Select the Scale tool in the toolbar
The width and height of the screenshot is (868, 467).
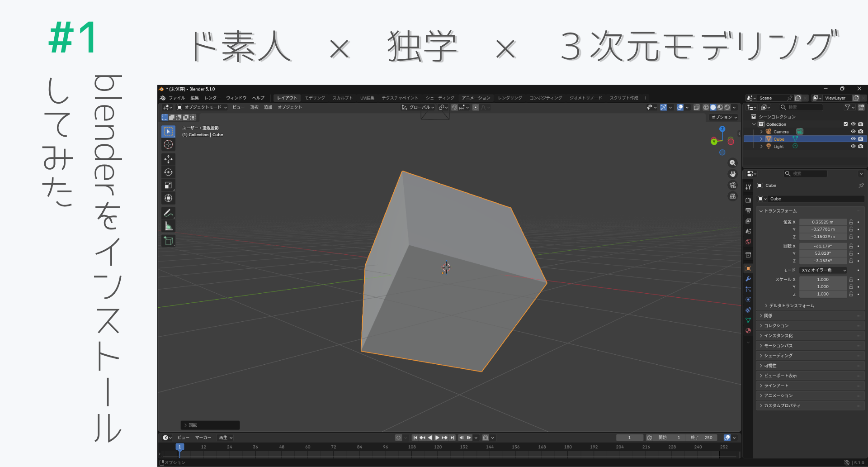(168, 185)
